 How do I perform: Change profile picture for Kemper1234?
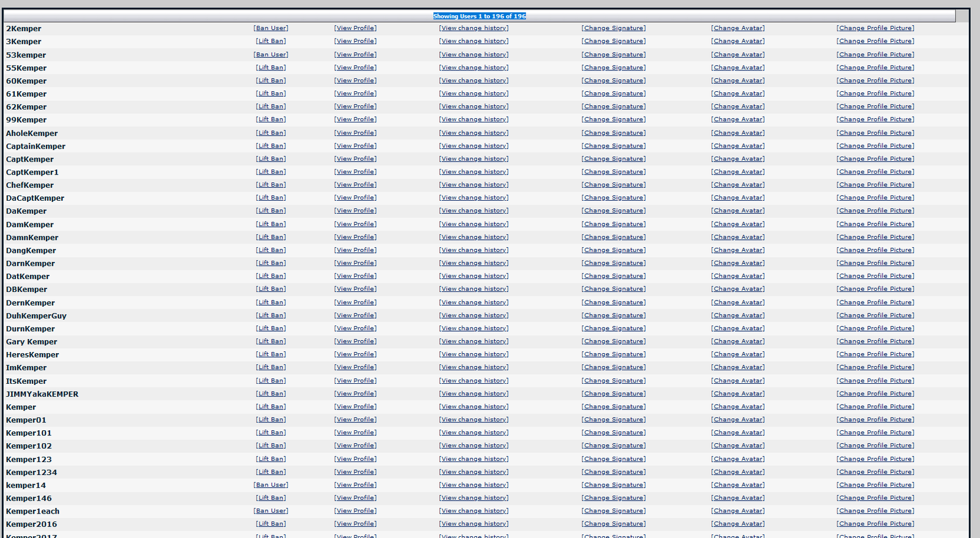875,472
